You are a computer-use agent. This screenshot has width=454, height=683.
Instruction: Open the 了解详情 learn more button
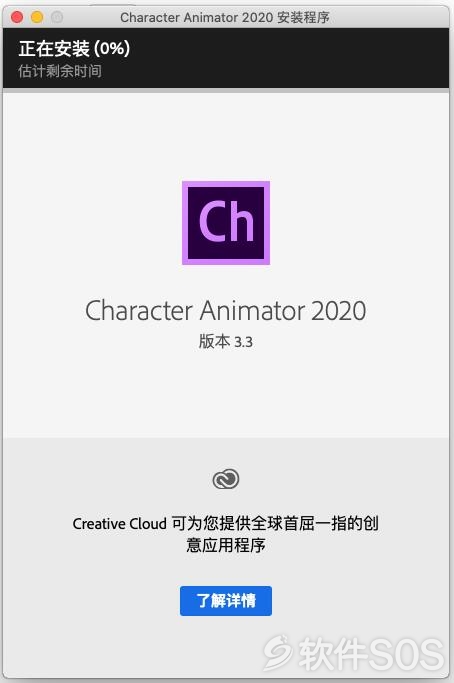pos(226,601)
